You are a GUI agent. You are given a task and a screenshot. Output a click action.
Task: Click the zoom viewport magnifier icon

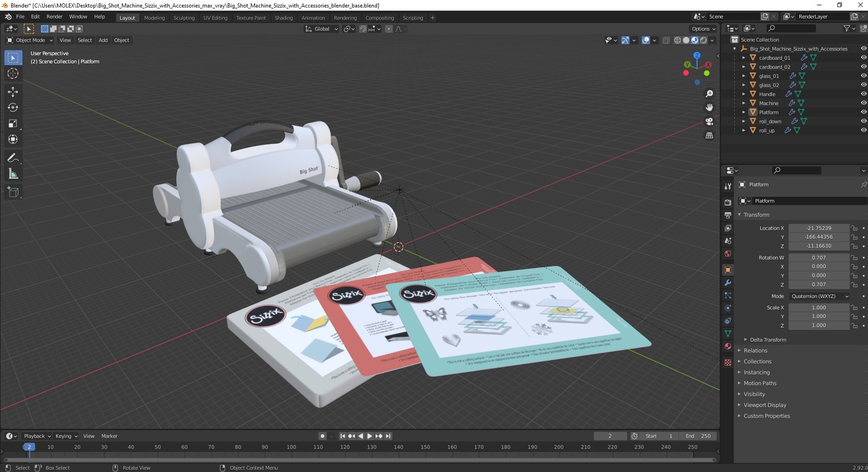point(709,94)
